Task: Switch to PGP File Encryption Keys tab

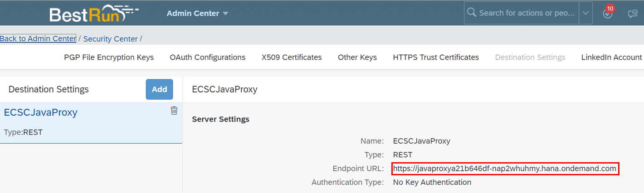Action: [x=109, y=57]
